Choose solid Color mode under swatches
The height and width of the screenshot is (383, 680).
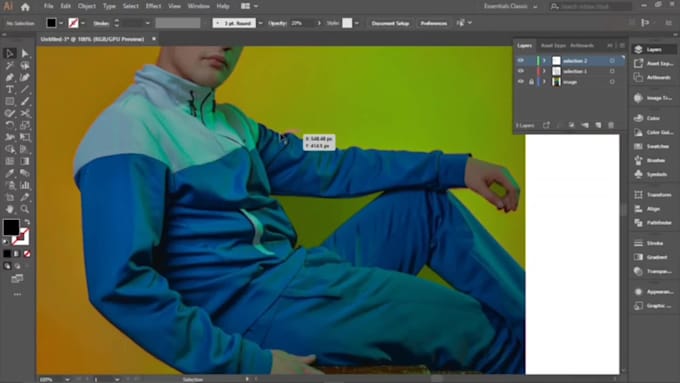[7, 253]
